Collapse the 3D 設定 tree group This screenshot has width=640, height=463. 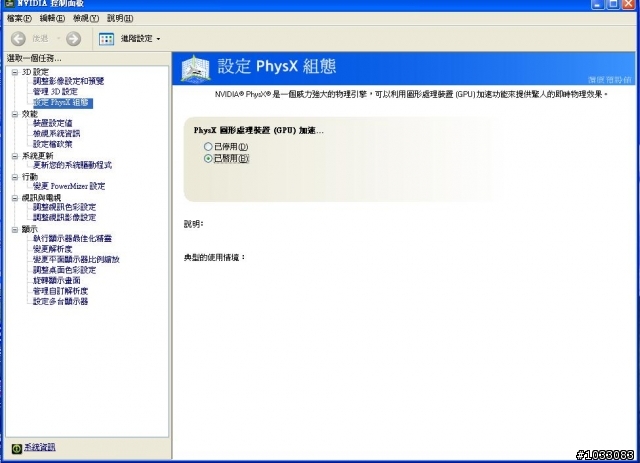tap(15, 72)
